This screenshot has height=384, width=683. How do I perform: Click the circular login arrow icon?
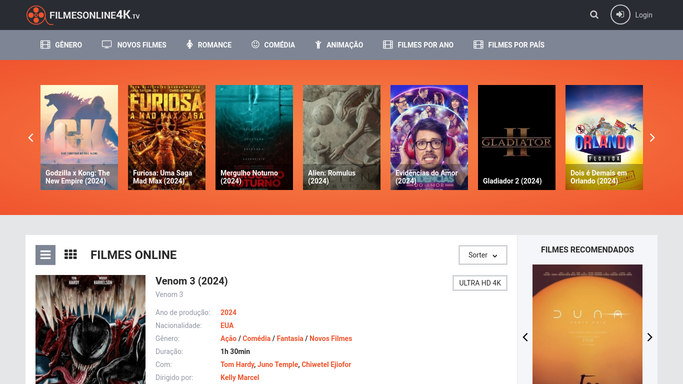tap(620, 15)
